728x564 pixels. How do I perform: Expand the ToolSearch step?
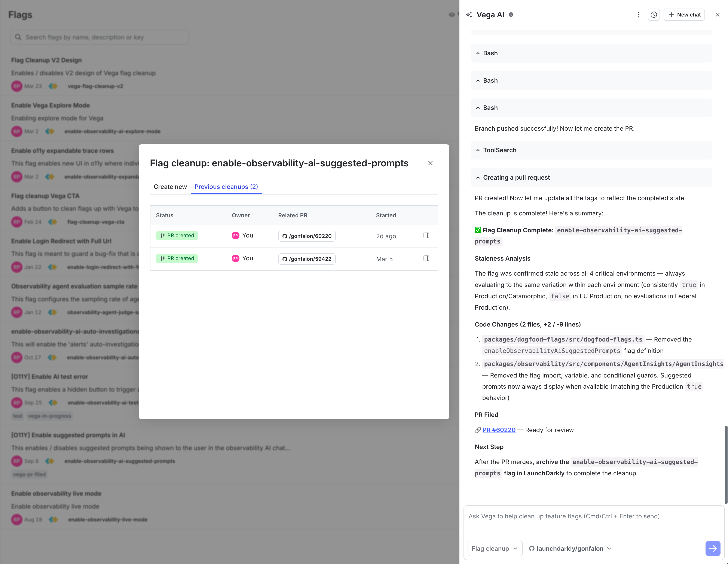[x=499, y=150]
